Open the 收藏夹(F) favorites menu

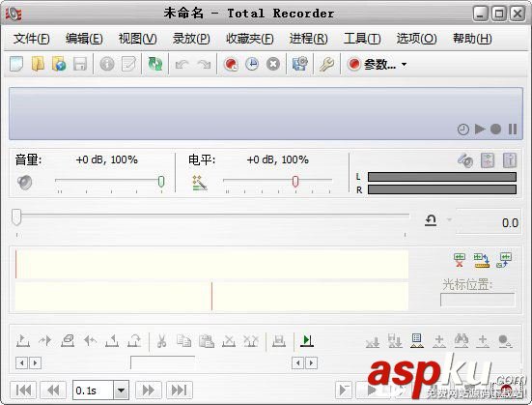point(250,39)
